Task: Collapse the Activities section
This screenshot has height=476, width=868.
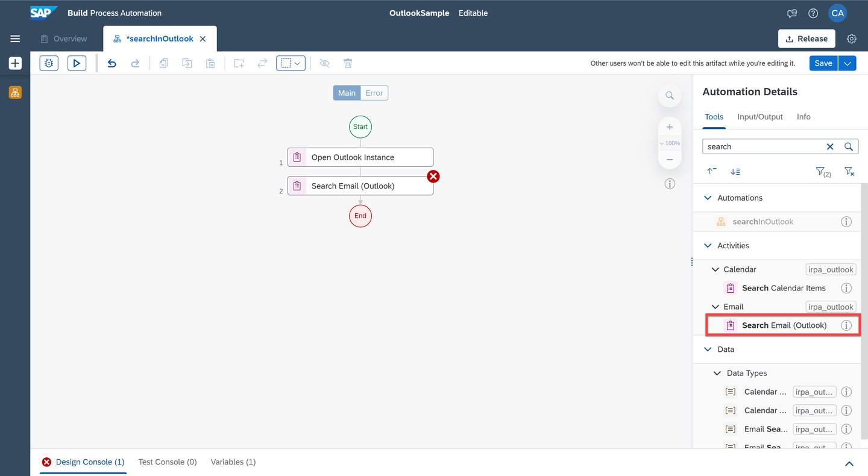Action: pos(708,245)
